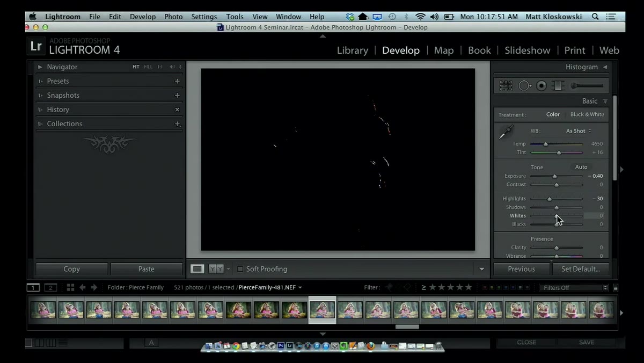Open toolbar options triangle beside Soft Proofing
Image resolution: width=644 pixels, height=363 pixels.
click(481, 269)
